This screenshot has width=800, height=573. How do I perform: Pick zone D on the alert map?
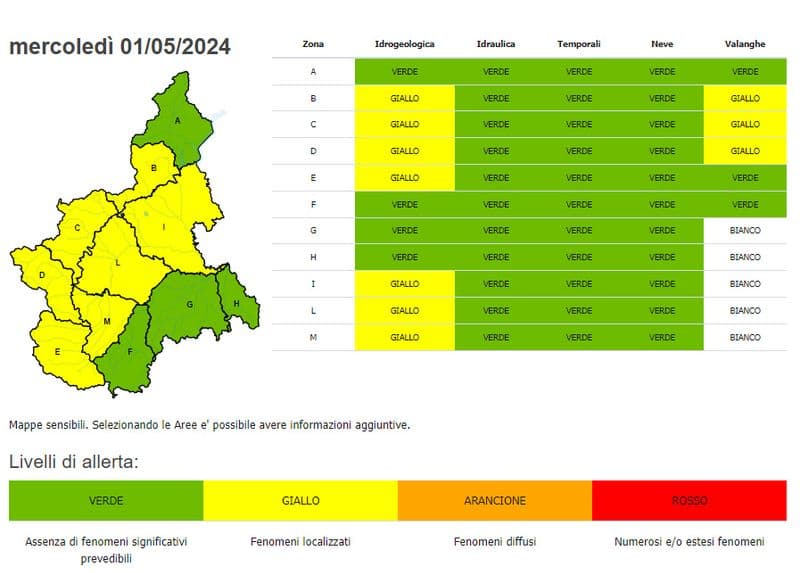[42, 275]
